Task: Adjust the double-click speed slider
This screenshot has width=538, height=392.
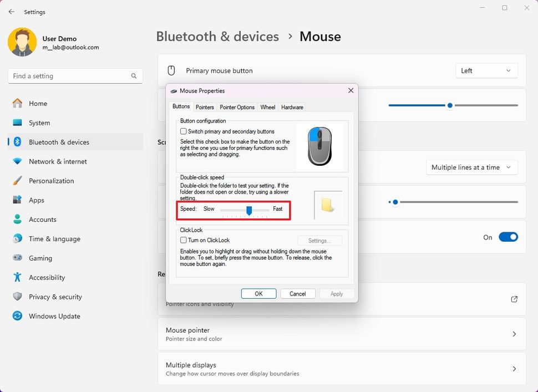Action: [248, 211]
